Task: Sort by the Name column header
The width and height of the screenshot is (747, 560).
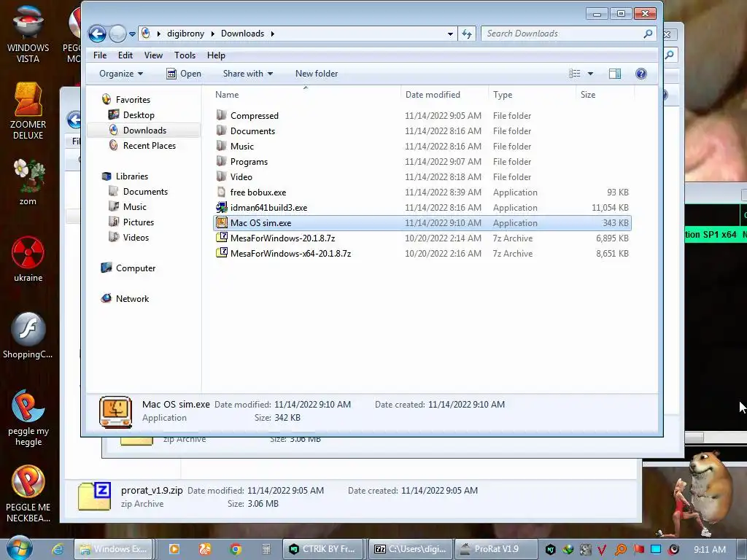Action: (306, 94)
